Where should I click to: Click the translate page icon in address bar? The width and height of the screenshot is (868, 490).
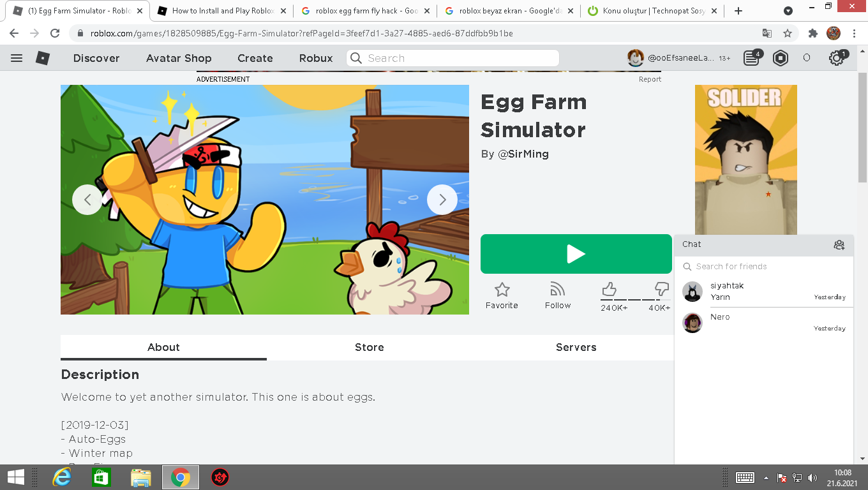coord(767,33)
